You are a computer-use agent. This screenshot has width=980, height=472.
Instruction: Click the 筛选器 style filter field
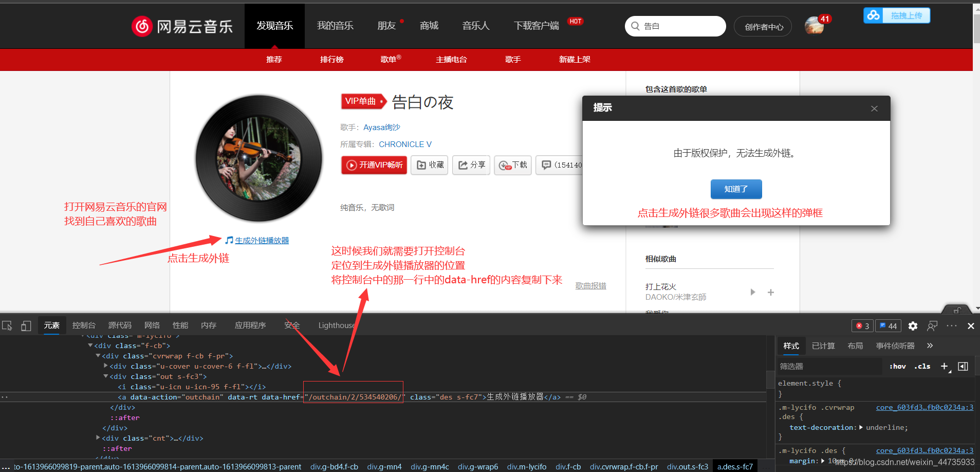pos(822,366)
